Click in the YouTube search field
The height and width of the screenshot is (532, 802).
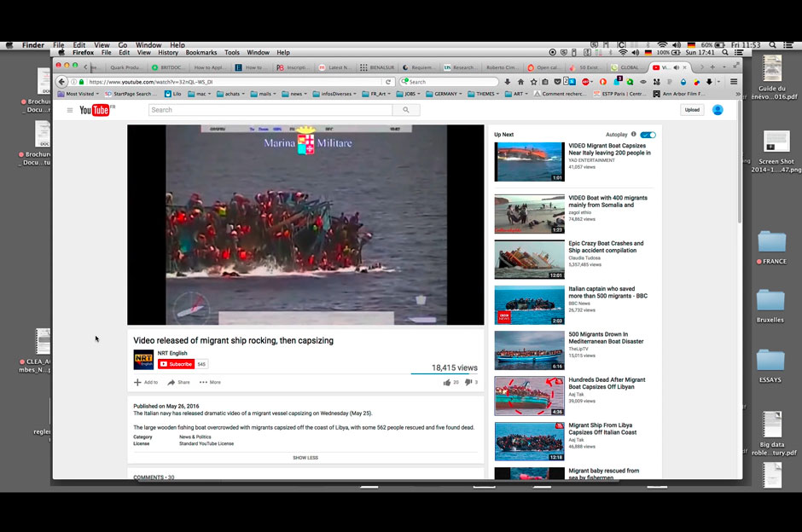pos(270,110)
